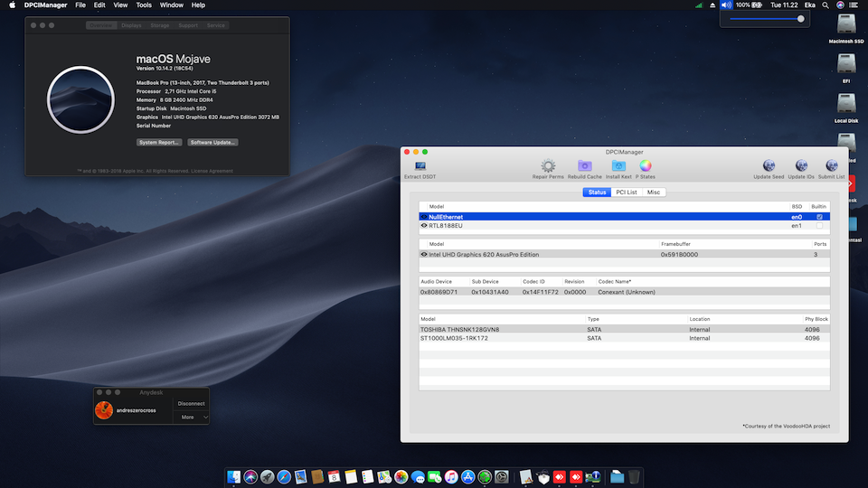Adjust the volume slider in menu bar popup
This screenshot has height=488, width=868.
[x=800, y=18]
